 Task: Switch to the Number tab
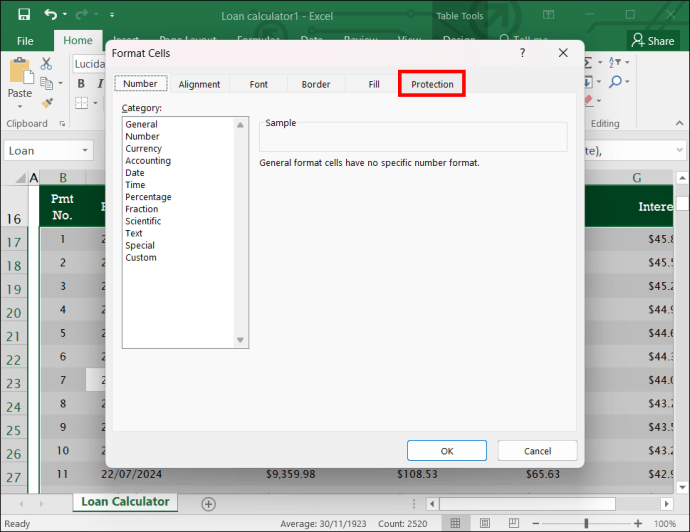(140, 84)
